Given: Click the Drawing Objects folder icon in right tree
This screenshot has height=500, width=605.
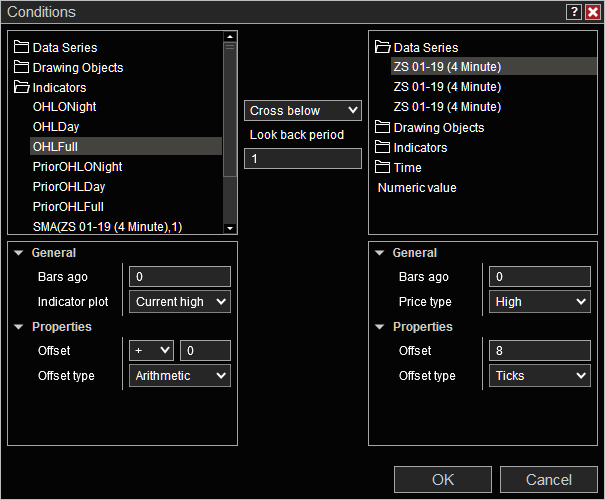Looking at the screenshot, I should (x=382, y=127).
